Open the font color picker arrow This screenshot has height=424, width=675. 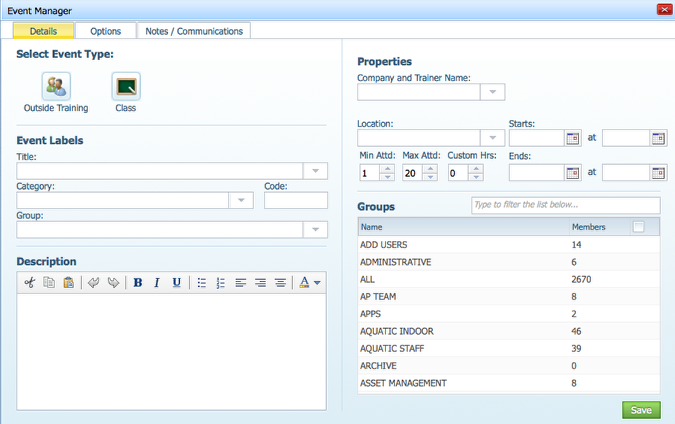click(317, 283)
